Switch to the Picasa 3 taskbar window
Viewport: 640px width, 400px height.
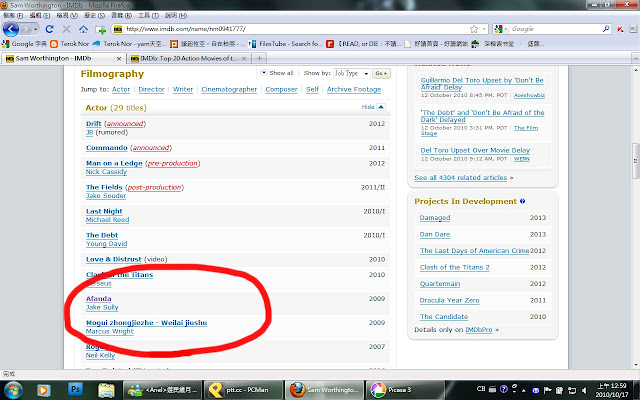click(x=405, y=390)
